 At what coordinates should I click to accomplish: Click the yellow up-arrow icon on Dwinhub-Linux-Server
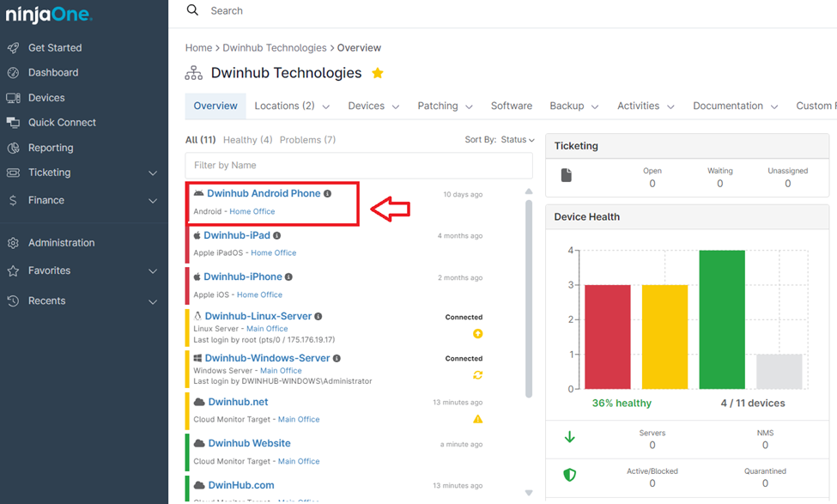[x=477, y=334]
